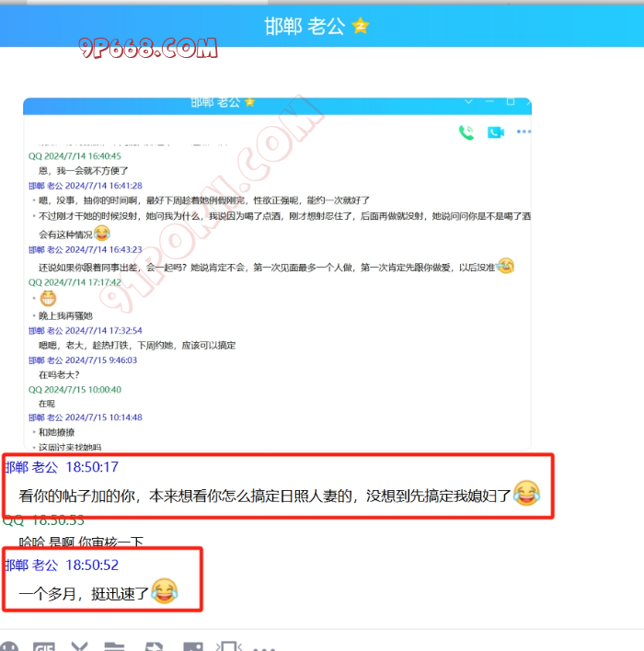Screen dimensions: 644x651
Task: Click the star icon beside the chat title
Action: coord(360,27)
